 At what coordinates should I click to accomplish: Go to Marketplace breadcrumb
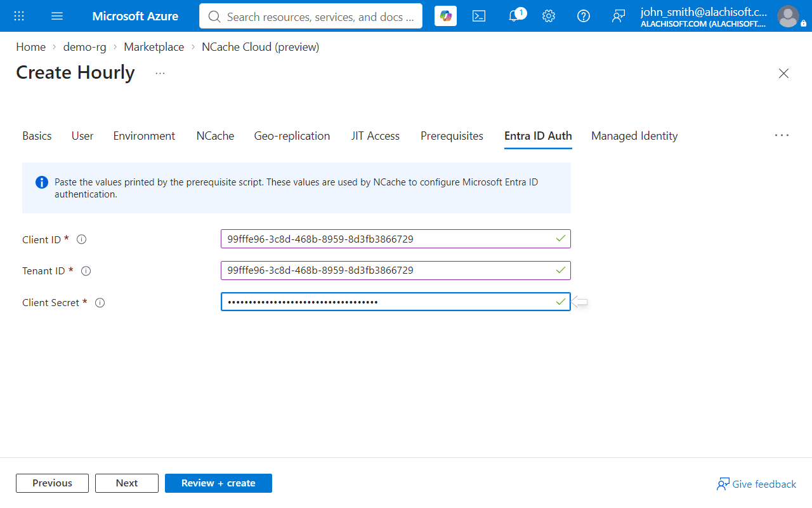click(154, 47)
